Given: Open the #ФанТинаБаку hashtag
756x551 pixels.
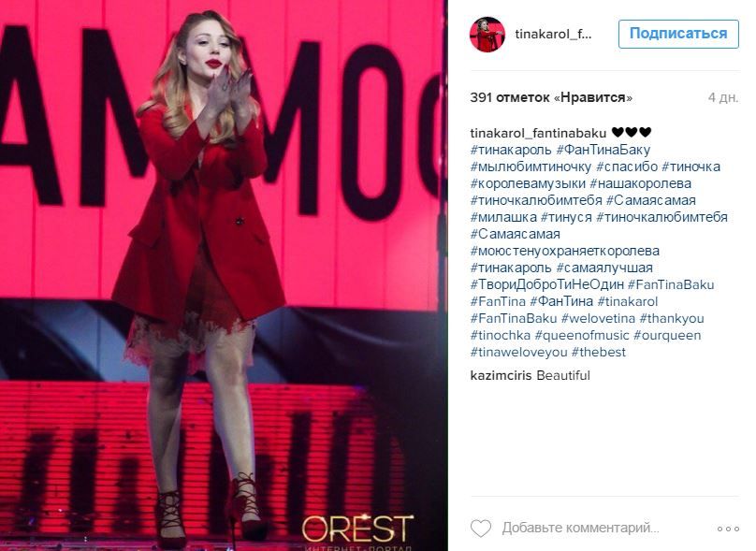Looking at the screenshot, I should point(603,150).
